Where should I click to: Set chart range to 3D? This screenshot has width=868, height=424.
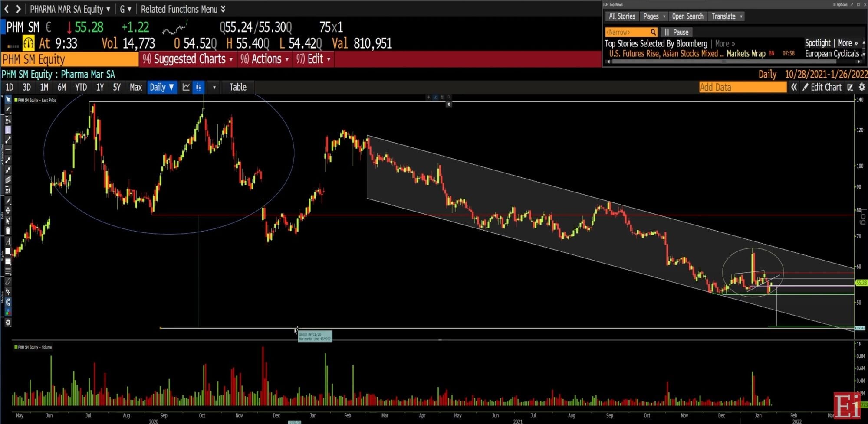(26, 87)
